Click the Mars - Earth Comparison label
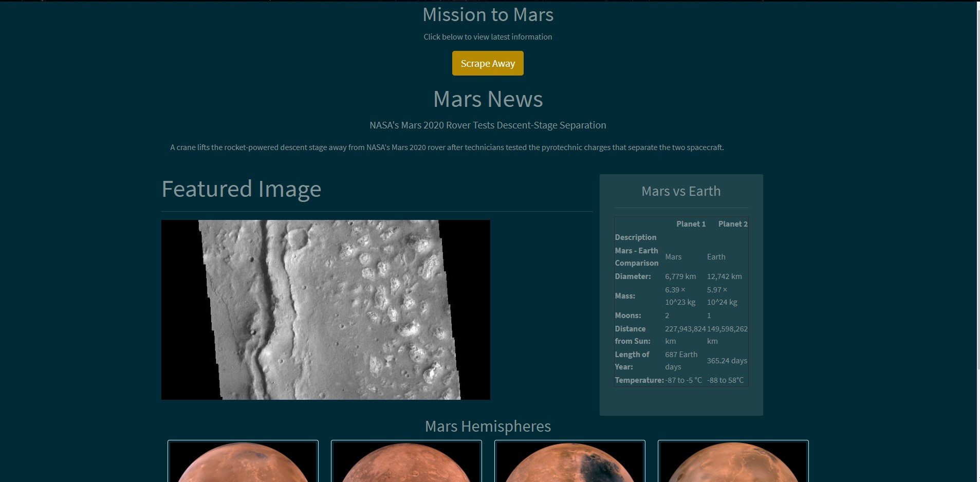The width and height of the screenshot is (980, 482). pos(637,257)
